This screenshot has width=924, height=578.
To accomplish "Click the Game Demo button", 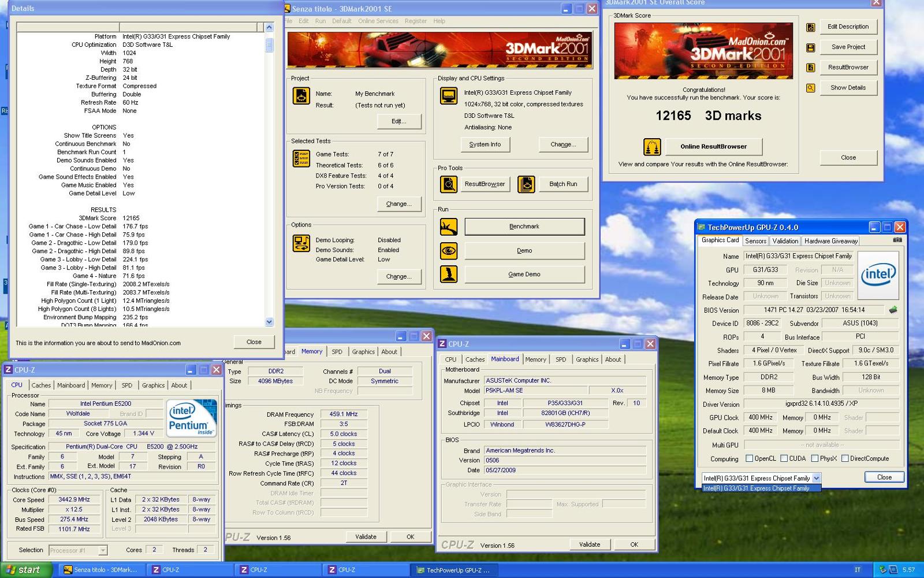I will (x=524, y=274).
